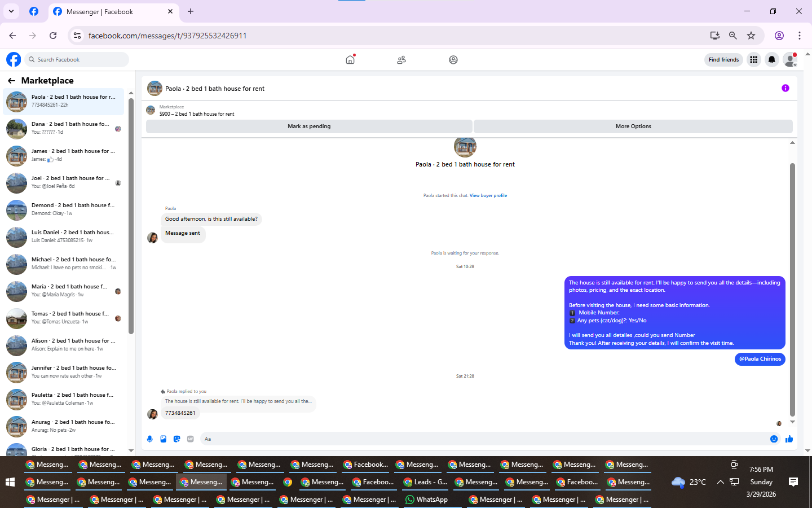The image size is (812, 508).
Task: Click the chat messages scrollbar
Action: coord(792,289)
